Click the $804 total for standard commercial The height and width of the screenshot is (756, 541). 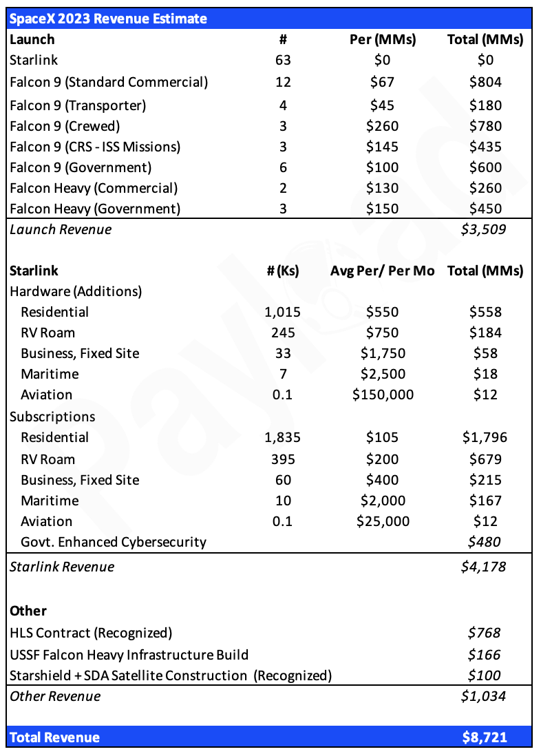click(485, 82)
